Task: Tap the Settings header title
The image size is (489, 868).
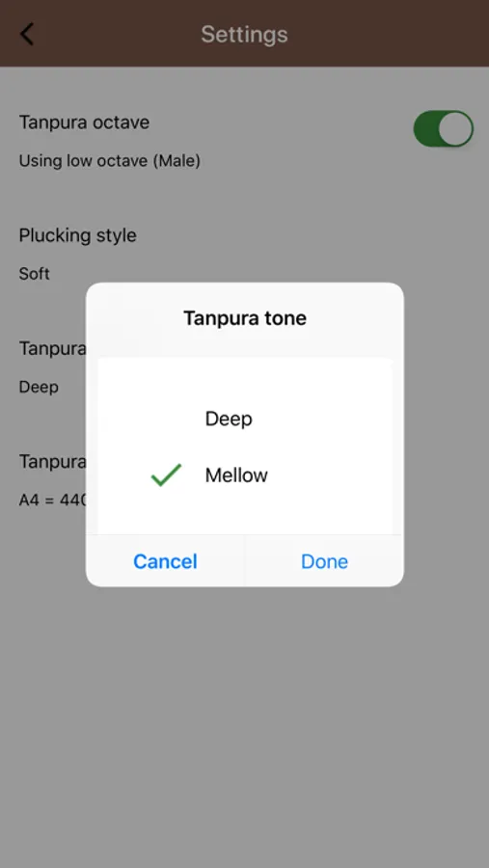Action: (x=244, y=35)
